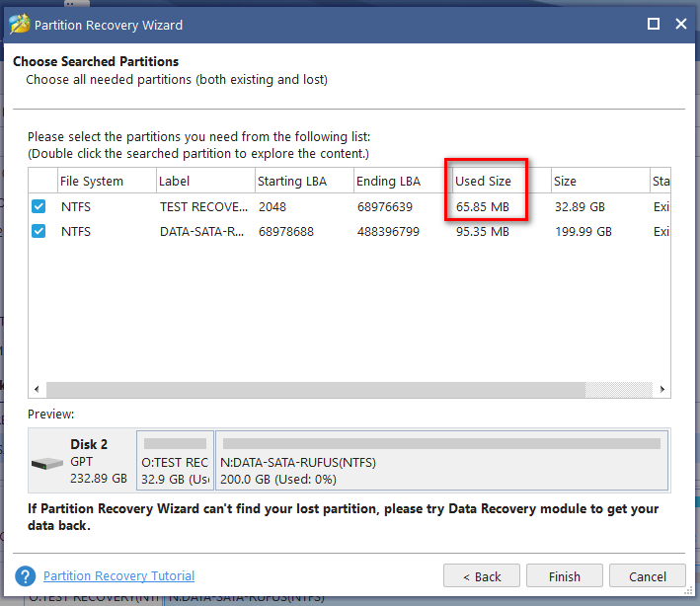The height and width of the screenshot is (606, 700).
Task: Uncheck the DATA-SATA-R... partition checkbox
Action: [x=39, y=231]
